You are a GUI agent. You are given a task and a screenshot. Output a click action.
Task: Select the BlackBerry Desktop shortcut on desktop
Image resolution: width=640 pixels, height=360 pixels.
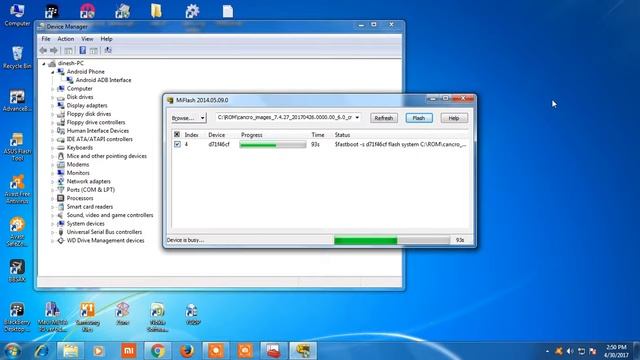click(x=17, y=317)
